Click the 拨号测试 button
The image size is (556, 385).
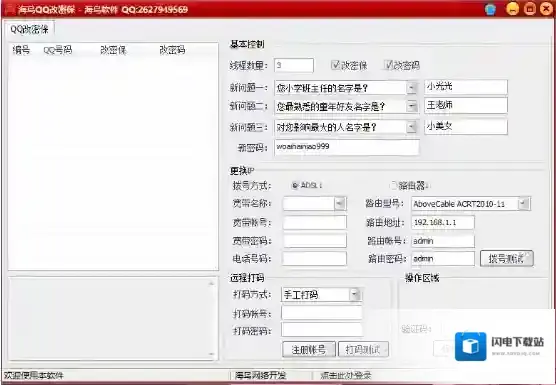coord(506,258)
